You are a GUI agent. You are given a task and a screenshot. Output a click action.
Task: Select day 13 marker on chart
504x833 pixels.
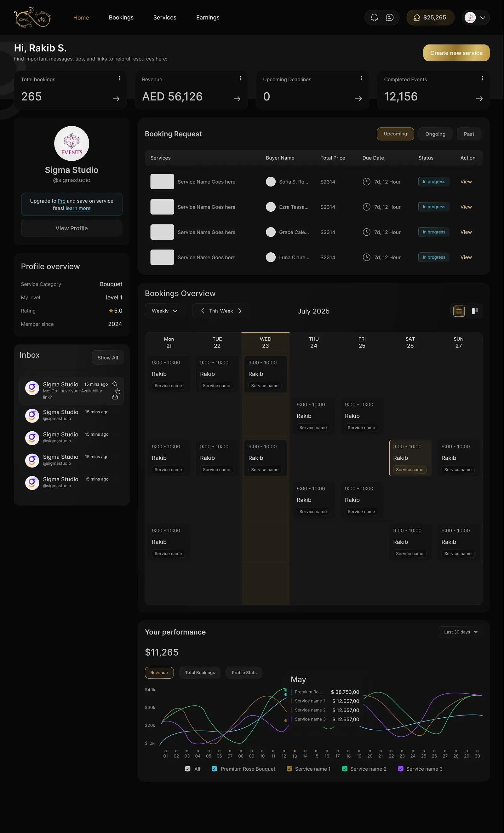(x=295, y=751)
